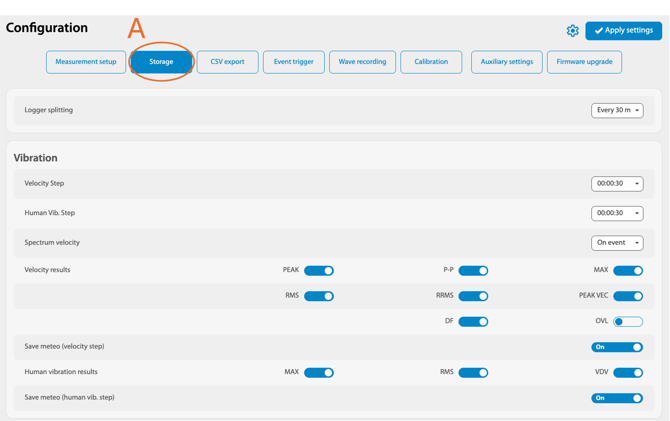Open the Firmware upgrade tab

584,62
